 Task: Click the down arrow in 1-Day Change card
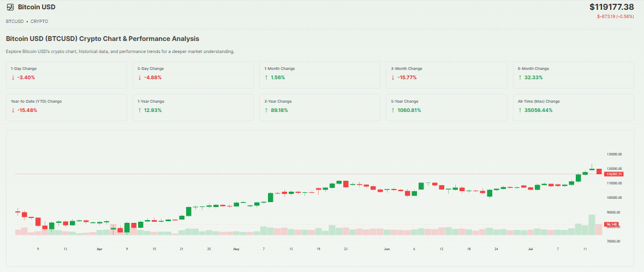tap(13, 77)
